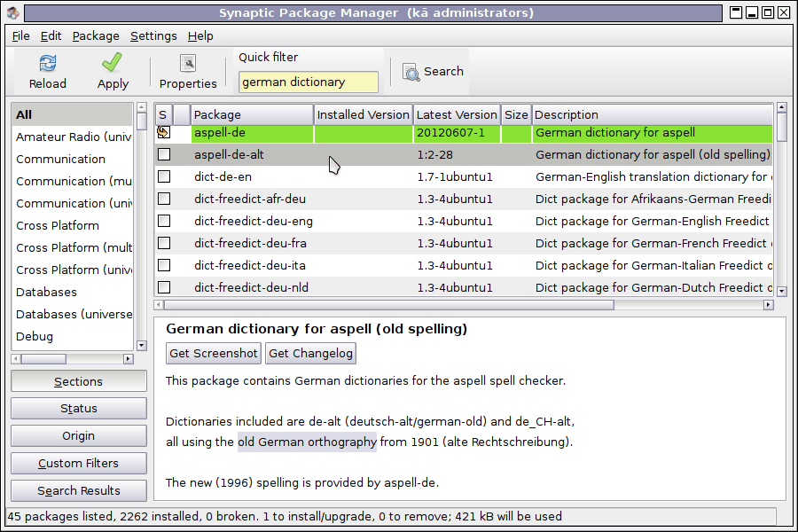The height and width of the screenshot is (532, 798).
Task: Click the Get Screenshot button
Action: pos(213,353)
